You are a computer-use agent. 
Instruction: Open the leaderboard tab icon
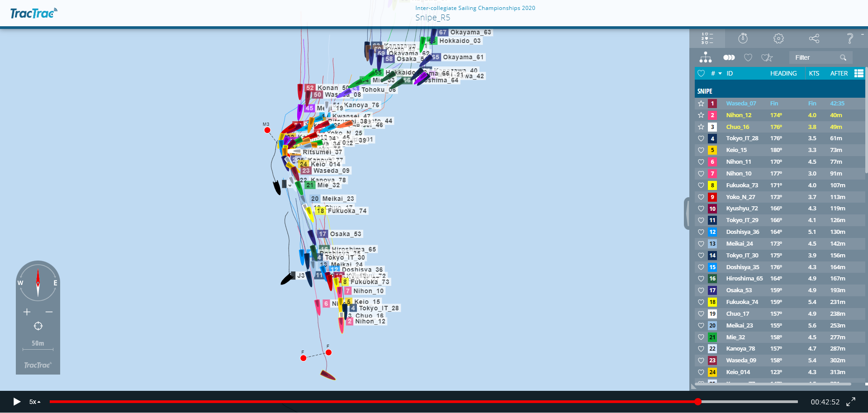pyautogui.click(x=707, y=38)
